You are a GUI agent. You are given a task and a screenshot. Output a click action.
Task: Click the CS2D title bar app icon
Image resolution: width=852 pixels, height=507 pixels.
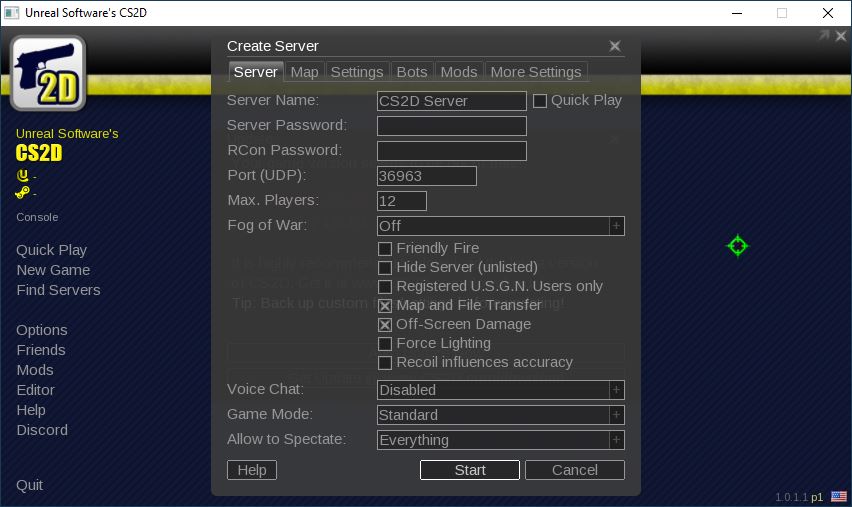[11, 12]
